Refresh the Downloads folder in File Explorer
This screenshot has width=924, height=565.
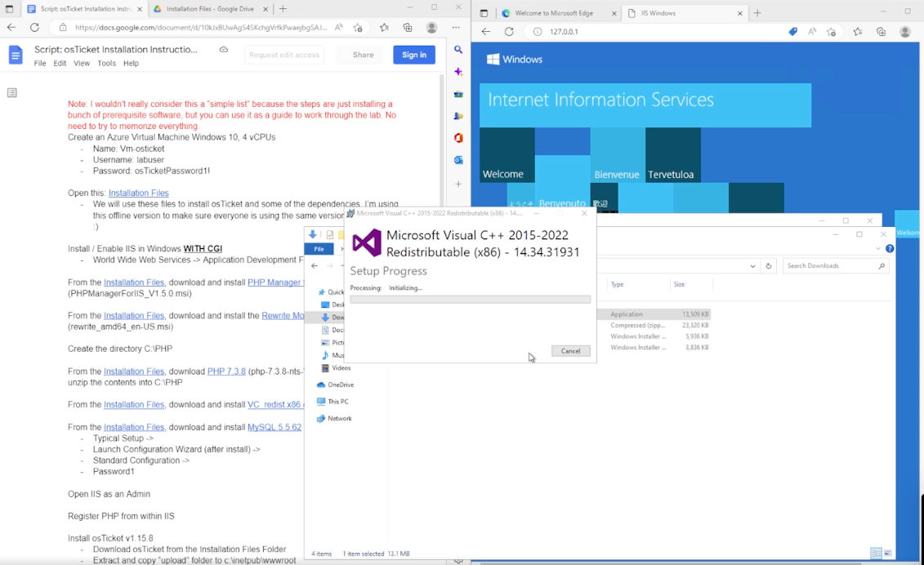coord(769,265)
